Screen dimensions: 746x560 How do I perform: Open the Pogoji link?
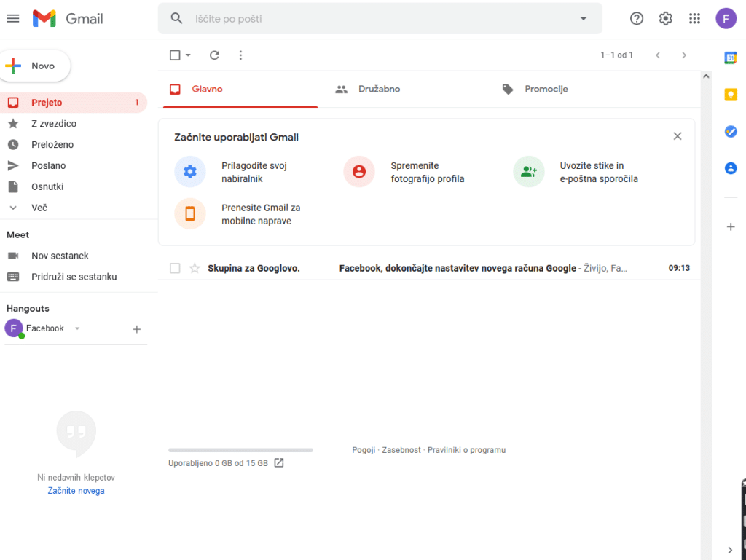coord(364,450)
